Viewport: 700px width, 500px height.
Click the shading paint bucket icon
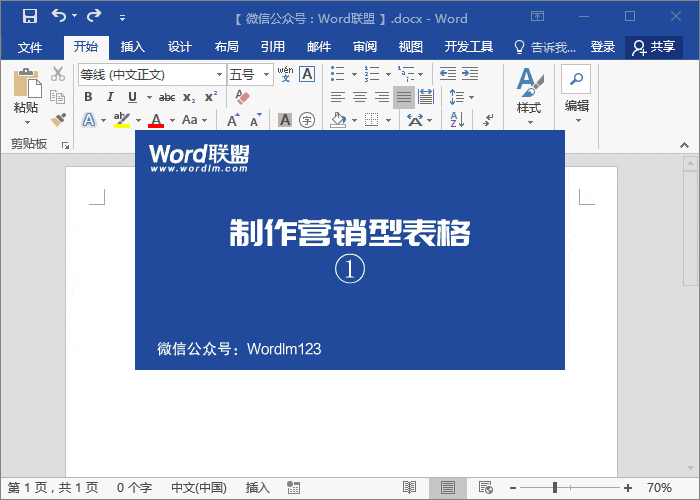tap(338, 120)
